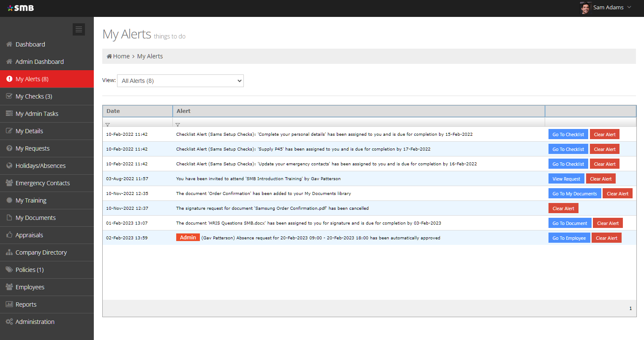The image size is (644, 340).
Task: Clear Alert for HRIS Questions signature
Action: 608,223
